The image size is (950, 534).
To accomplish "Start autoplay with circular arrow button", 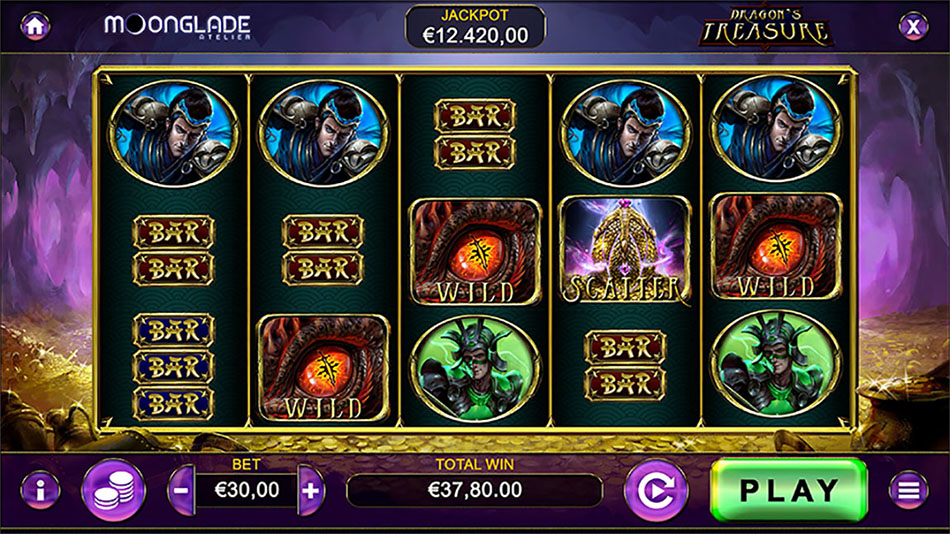I will pos(656,490).
